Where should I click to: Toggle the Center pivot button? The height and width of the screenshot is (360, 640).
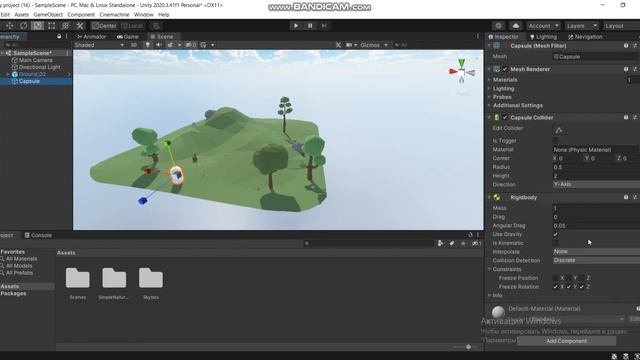click(104, 26)
